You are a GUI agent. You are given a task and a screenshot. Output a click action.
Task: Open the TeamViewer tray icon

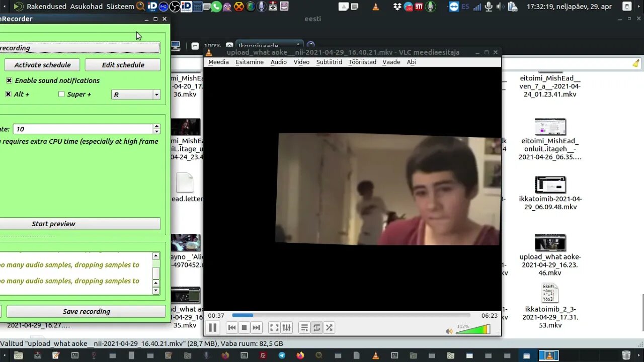pyautogui.click(x=454, y=7)
